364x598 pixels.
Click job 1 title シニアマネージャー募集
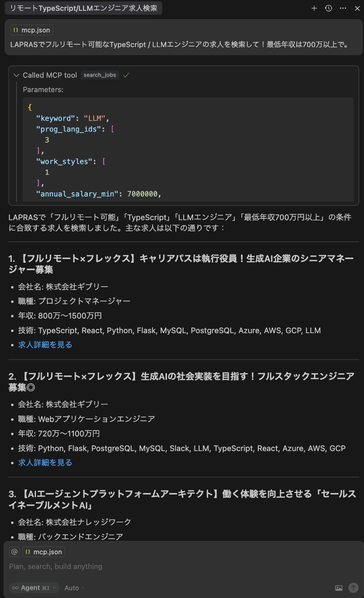click(x=181, y=264)
